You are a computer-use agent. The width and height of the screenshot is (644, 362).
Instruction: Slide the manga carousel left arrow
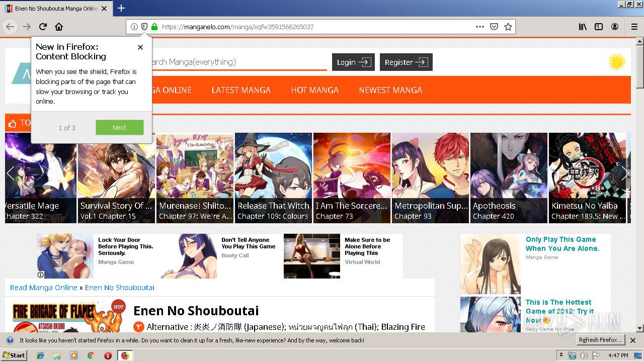coord(11,173)
